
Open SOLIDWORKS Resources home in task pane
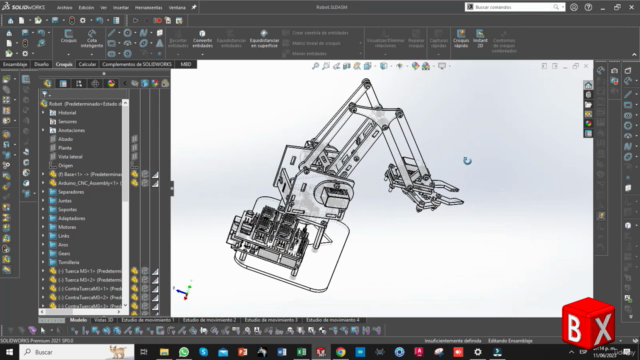(588, 85)
